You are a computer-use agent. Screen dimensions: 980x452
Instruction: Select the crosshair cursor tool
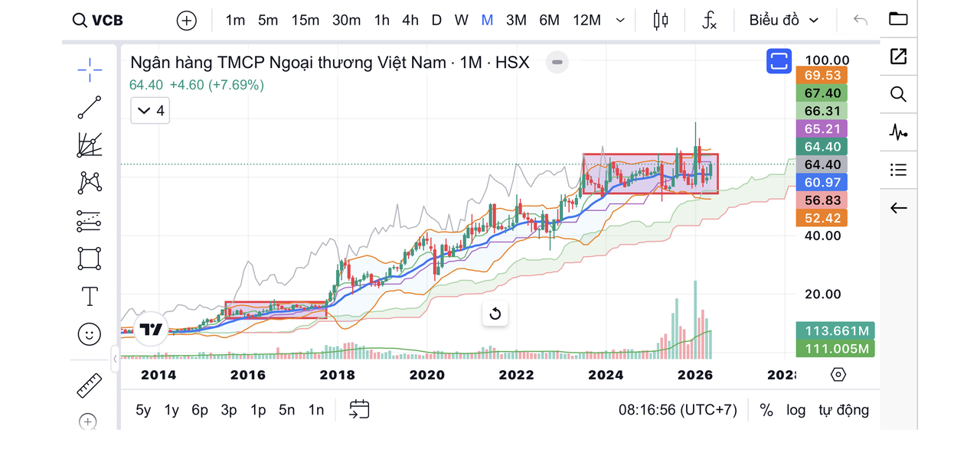[90, 70]
